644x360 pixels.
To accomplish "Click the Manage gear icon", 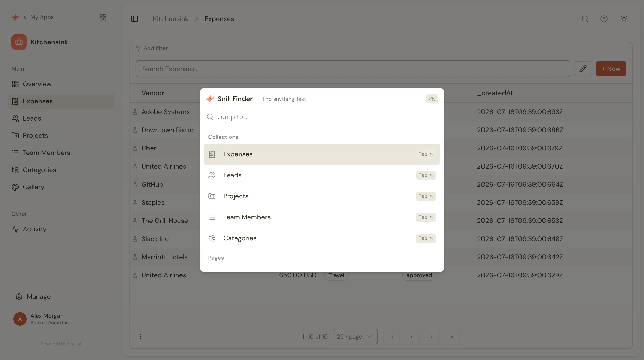I will [19, 297].
